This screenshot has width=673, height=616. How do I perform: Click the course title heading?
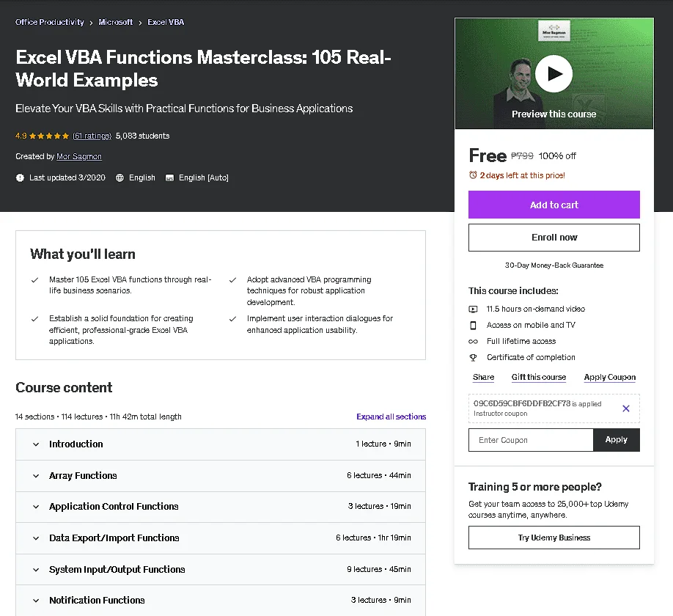[203, 69]
